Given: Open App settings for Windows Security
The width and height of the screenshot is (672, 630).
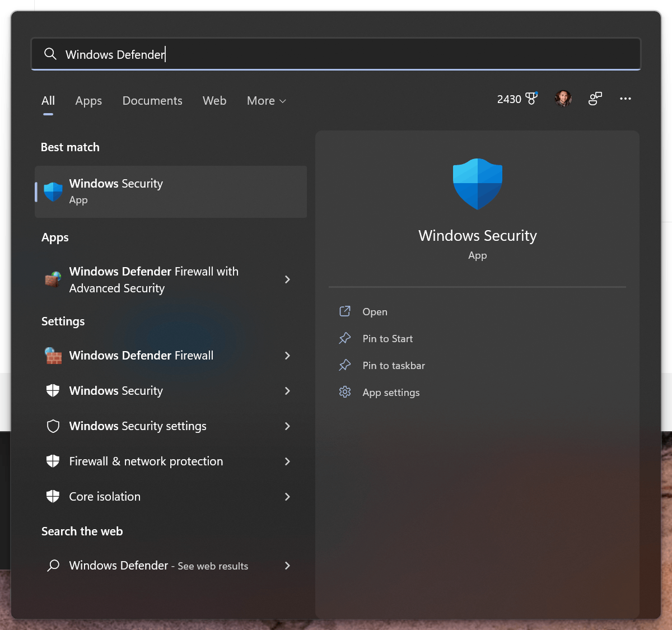Looking at the screenshot, I should click(x=391, y=393).
